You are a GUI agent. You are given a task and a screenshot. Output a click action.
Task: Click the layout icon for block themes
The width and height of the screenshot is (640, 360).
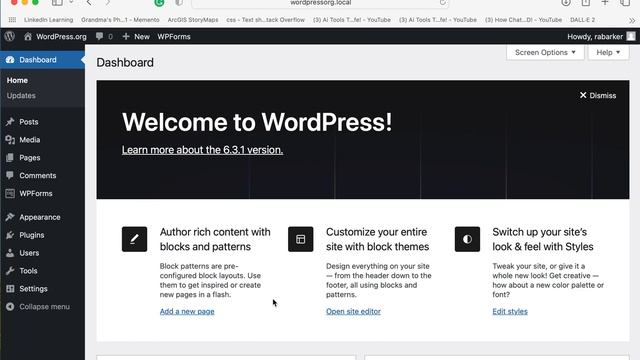[x=301, y=239]
